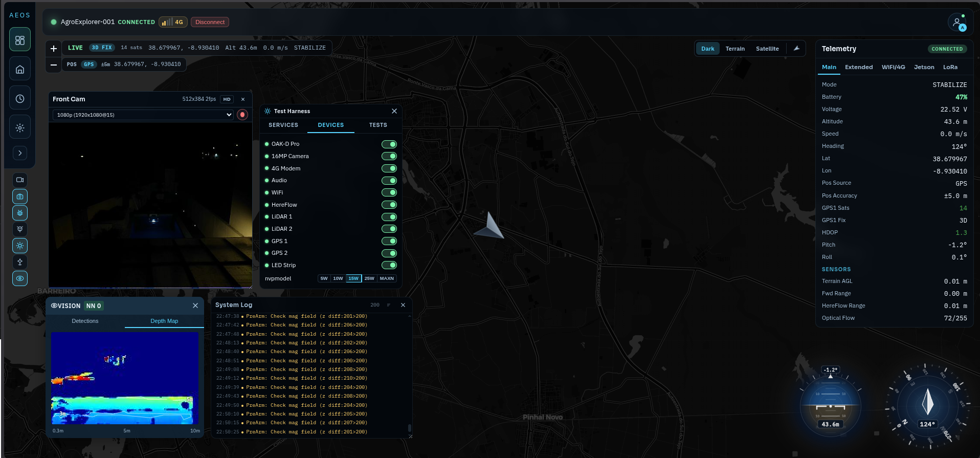Click the drone marker on the map

(x=489, y=226)
